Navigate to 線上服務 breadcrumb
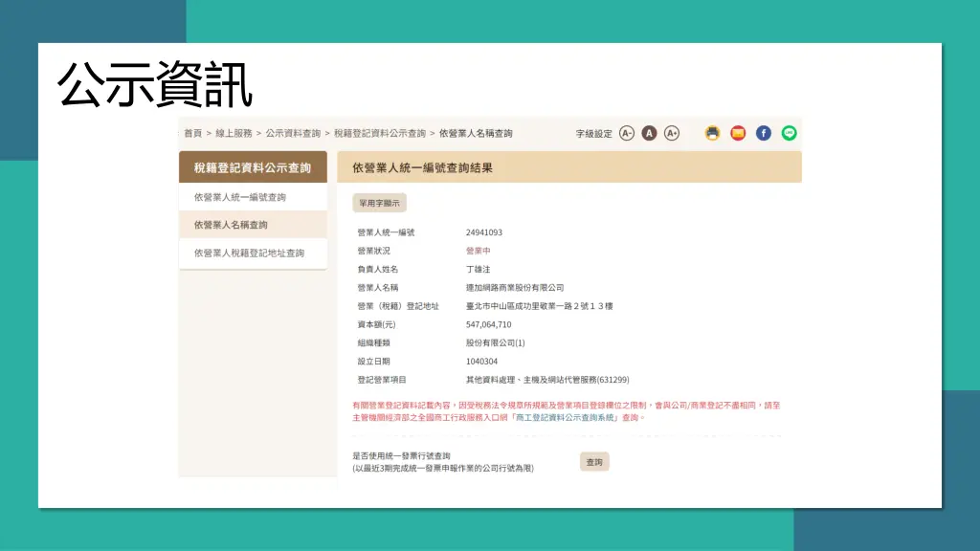The image size is (980, 551). [234, 134]
